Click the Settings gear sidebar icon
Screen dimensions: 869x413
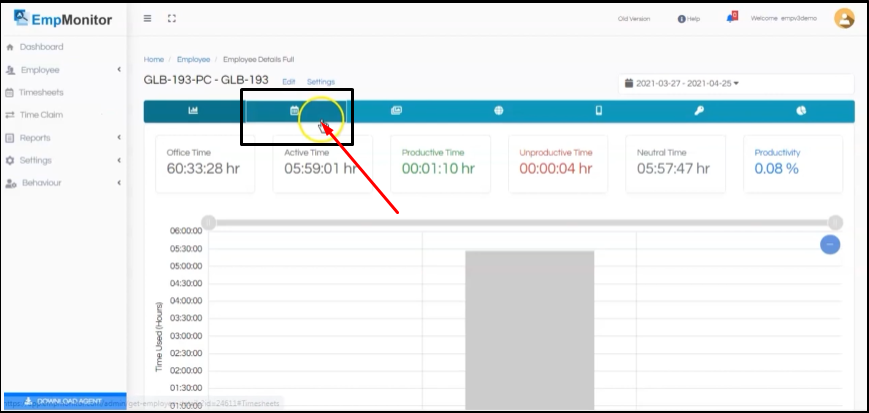[9, 160]
